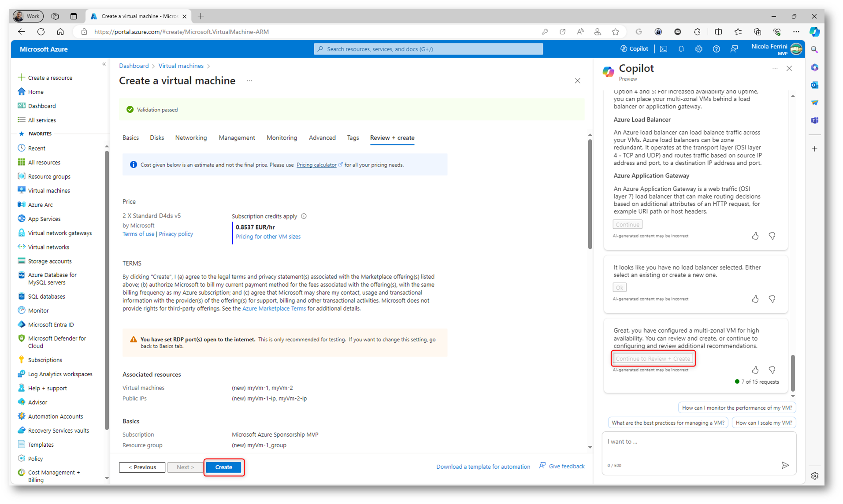Select 'How can I scale my VM?' suggestion

coord(764,422)
